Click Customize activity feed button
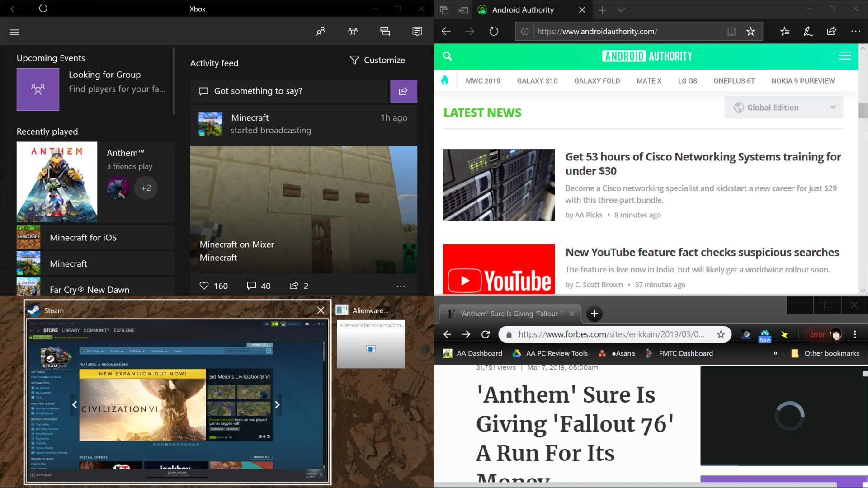This screenshot has width=868, height=488. 377,60
